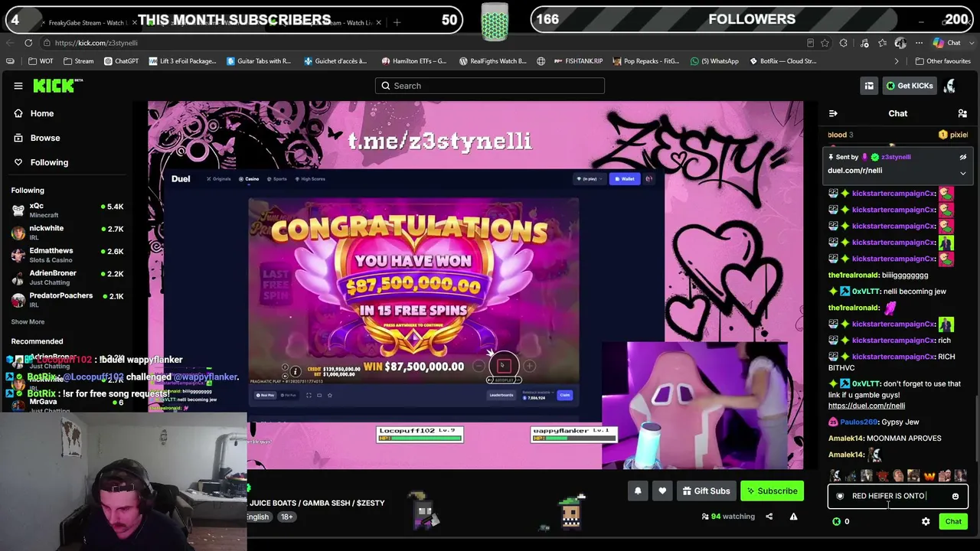Click the Recommended section heading
The height and width of the screenshot is (551, 980).
[37, 341]
